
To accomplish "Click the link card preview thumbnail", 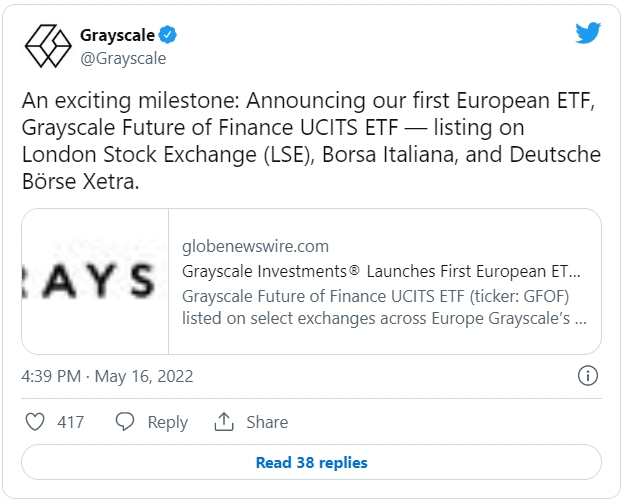I will click(95, 281).
